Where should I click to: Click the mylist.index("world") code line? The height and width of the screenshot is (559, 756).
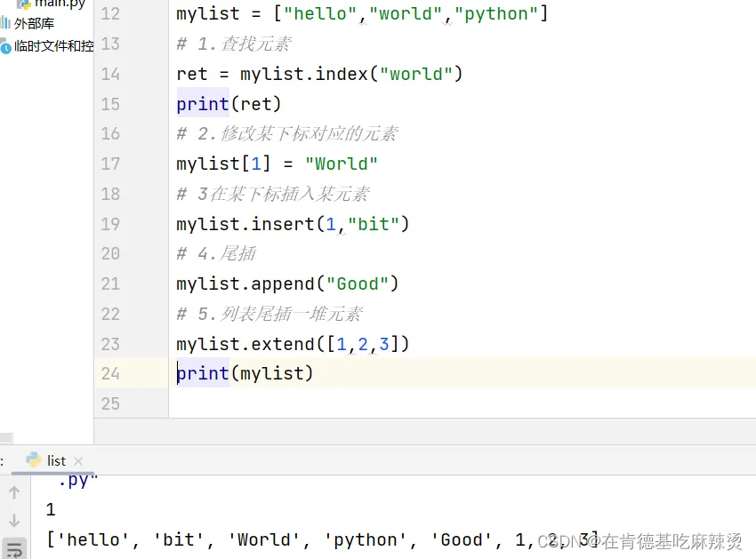319,74
